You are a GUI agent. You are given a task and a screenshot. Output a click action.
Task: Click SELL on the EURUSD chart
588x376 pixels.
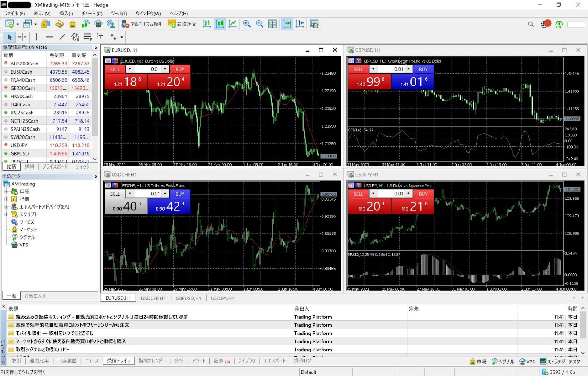(115, 69)
